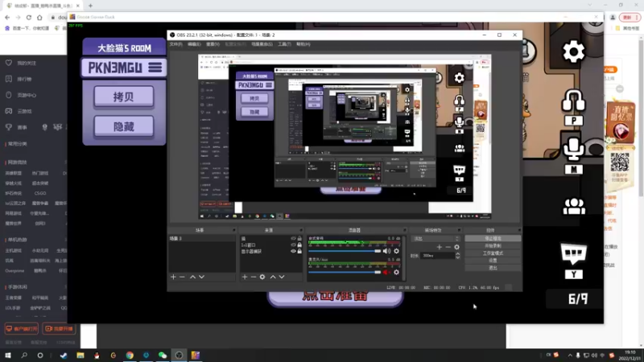
Task: Click the transition duration 300ms field
Action: pos(437,256)
